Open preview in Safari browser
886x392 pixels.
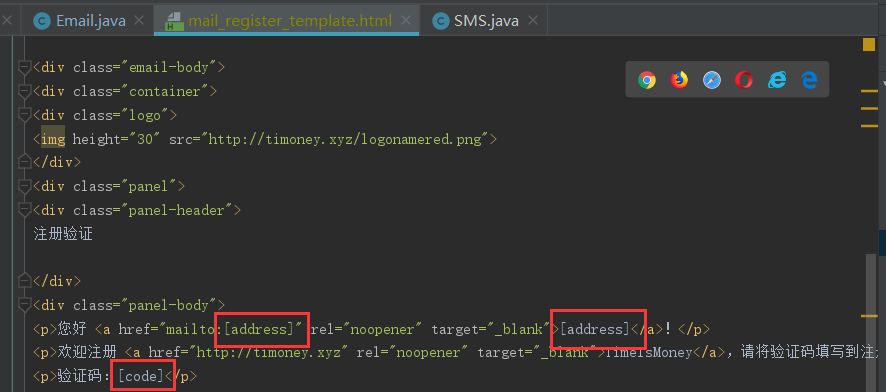click(x=711, y=80)
